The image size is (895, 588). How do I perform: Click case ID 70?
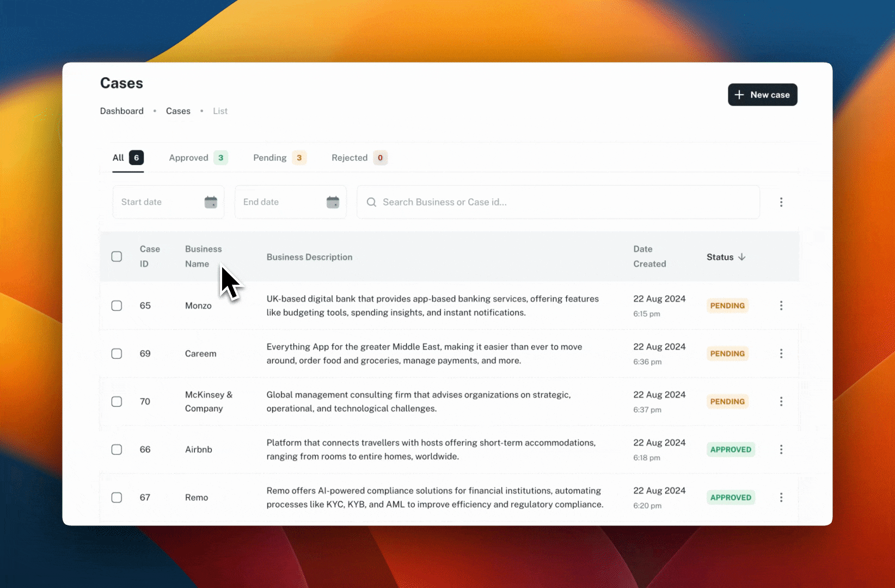pos(145,401)
